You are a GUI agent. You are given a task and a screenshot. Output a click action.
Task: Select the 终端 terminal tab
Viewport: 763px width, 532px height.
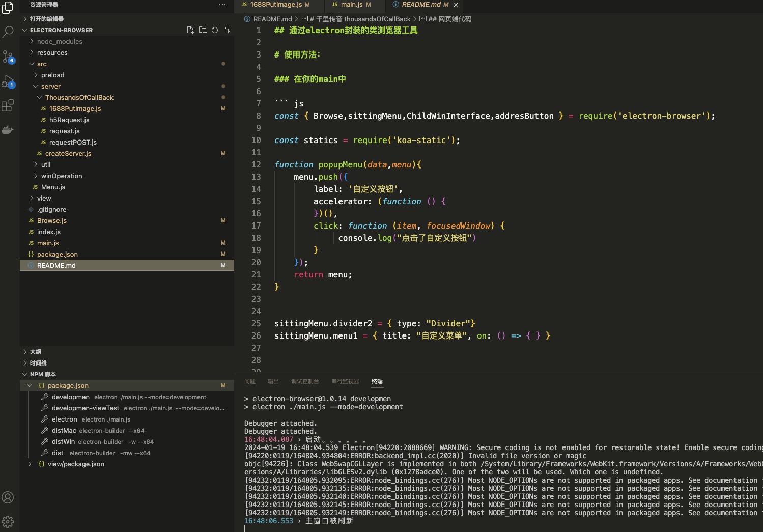[377, 381]
